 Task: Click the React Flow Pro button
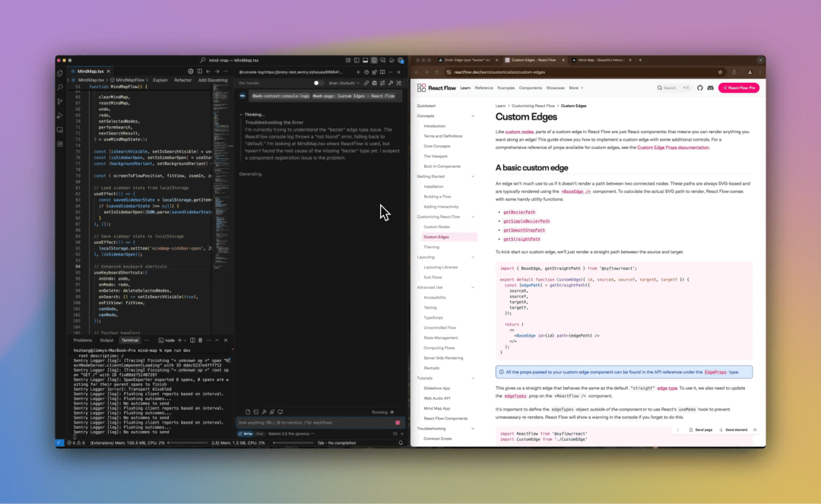click(x=739, y=88)
